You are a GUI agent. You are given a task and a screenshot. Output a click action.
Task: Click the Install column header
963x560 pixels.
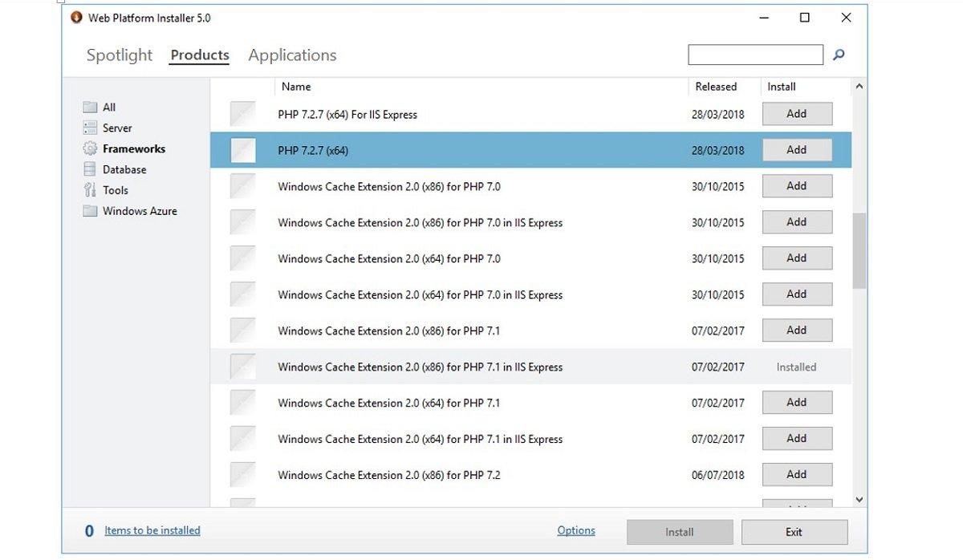[x=782, y=87]
